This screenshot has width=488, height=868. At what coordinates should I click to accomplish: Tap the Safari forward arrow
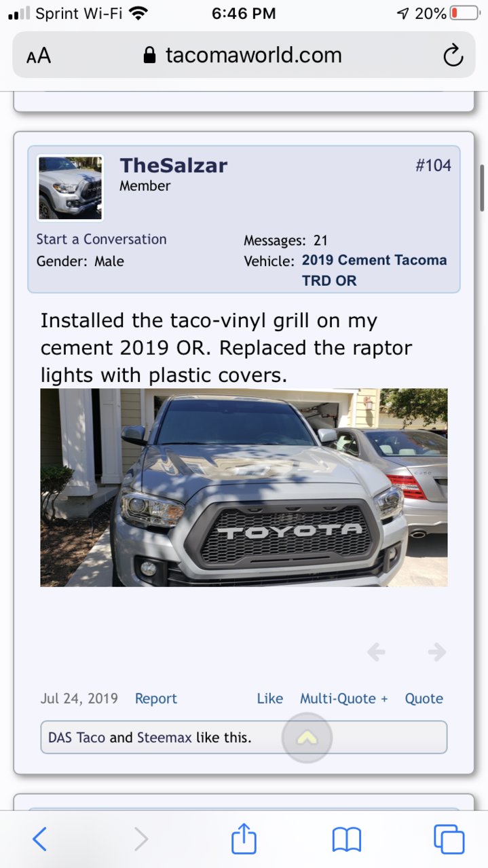[140, 839]
